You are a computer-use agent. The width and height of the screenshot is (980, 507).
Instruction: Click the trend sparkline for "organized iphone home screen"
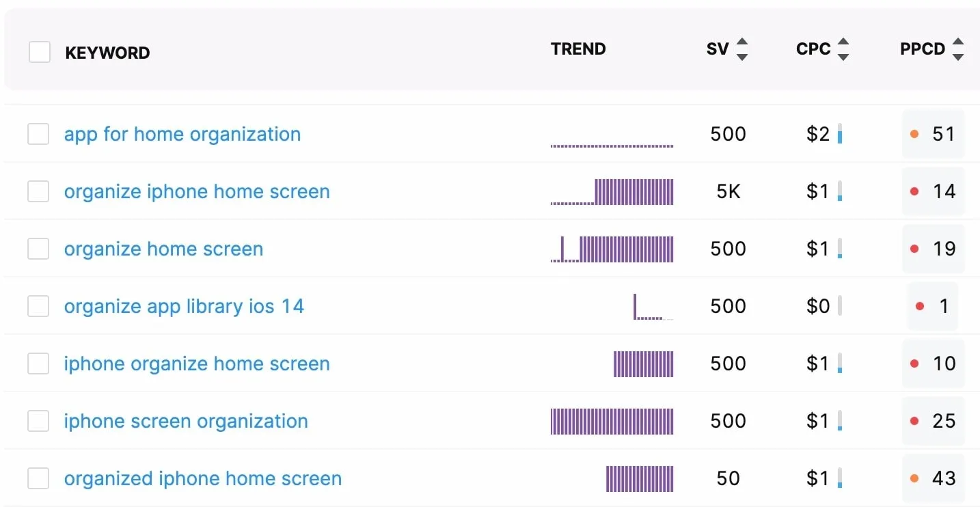coord(640,478)
